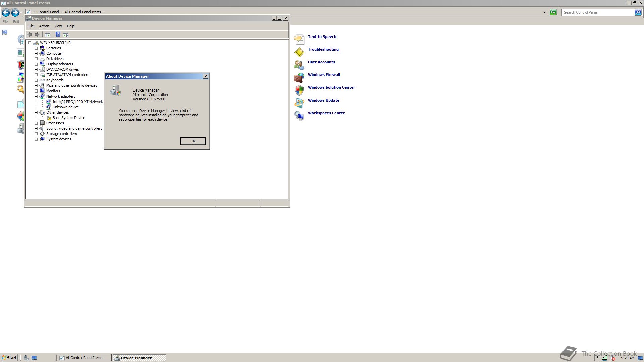Show hidden tray icons via double-chevron button

(x=597, y=358)
